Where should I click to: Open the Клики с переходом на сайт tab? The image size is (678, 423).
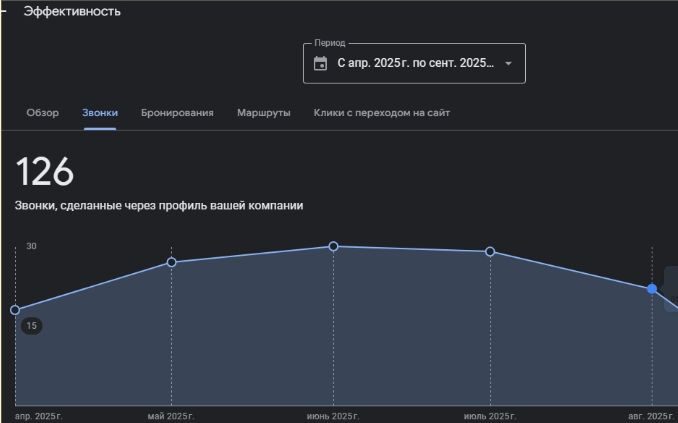tap(381, 113)
